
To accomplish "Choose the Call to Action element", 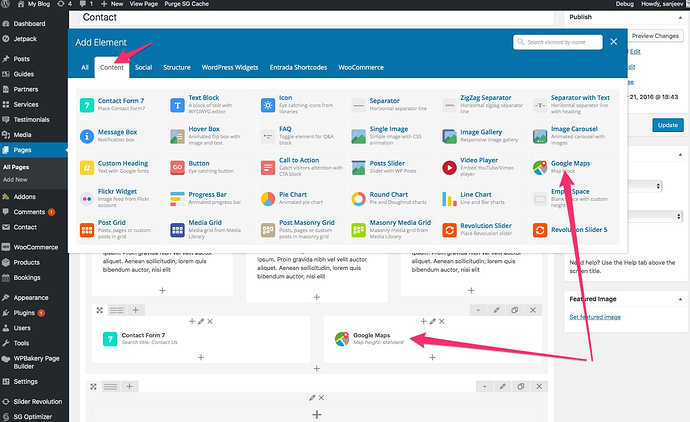I will pyautogui.click(x=301, y=167).
